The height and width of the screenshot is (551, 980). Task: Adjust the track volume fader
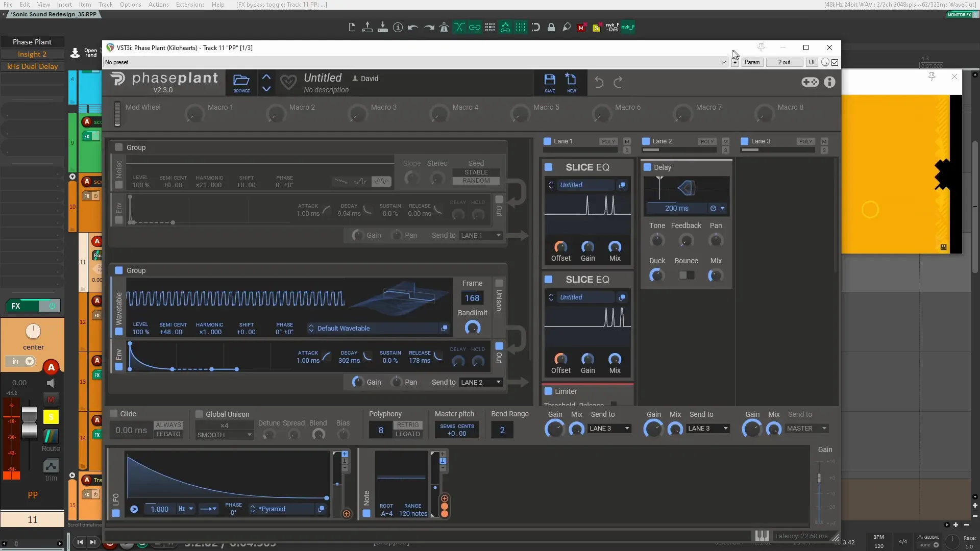29,423
